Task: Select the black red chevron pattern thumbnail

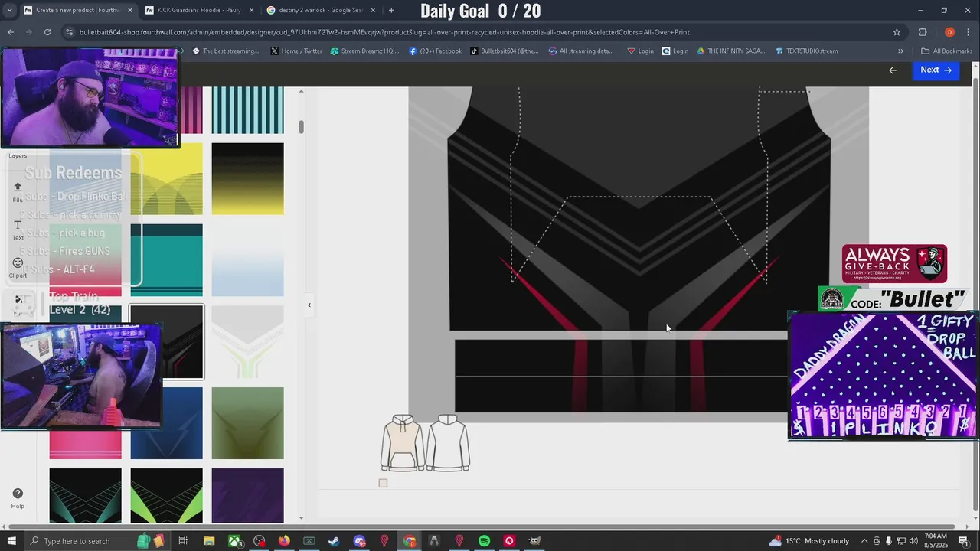Action: 166,341
